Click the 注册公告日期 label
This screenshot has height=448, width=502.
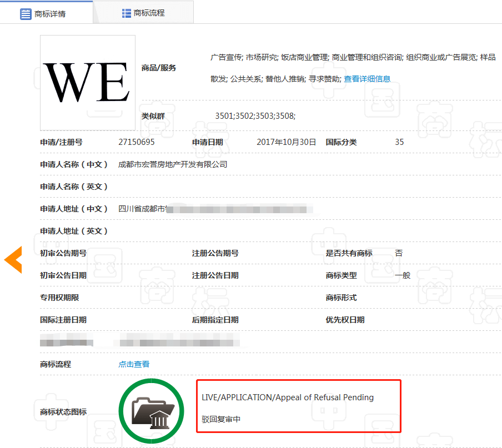(x=215, y=275)
